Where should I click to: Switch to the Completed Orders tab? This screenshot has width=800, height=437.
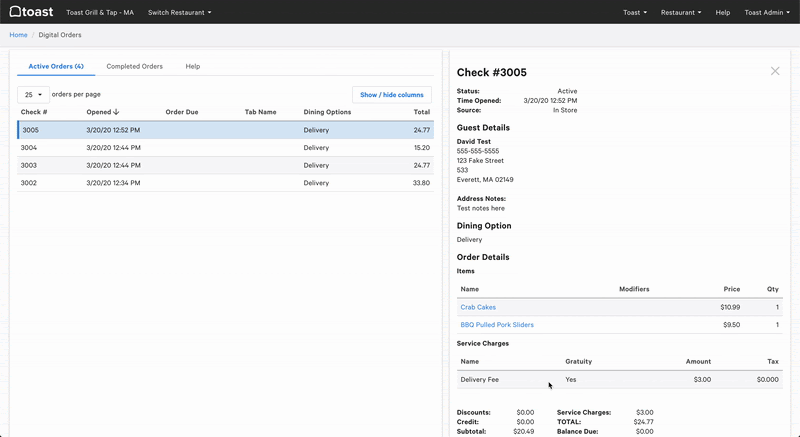(x=135, y=66)
